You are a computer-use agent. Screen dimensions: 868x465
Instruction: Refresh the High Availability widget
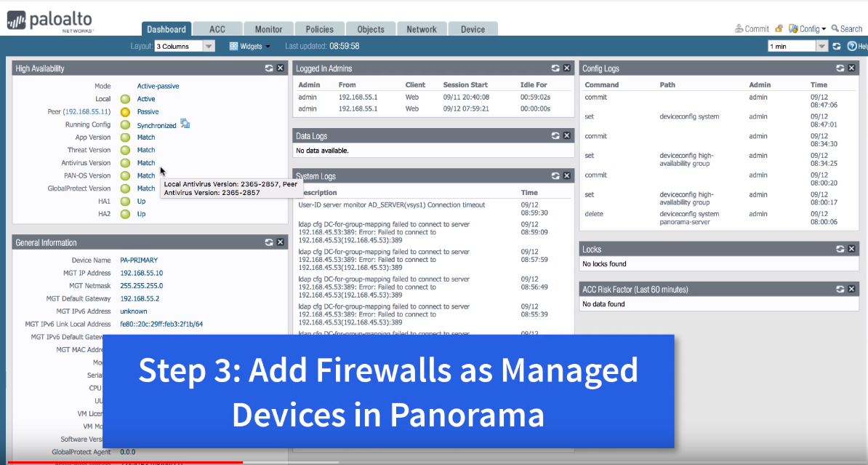tap(268, 68)
